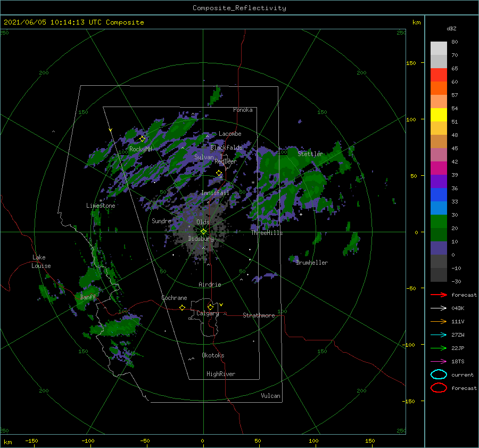Click the 65 dBZ red color swatch

click(x=439, y=75)
